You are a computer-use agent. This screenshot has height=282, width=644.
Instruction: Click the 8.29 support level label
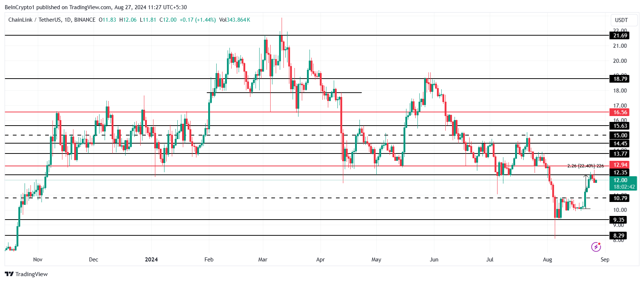618,236
